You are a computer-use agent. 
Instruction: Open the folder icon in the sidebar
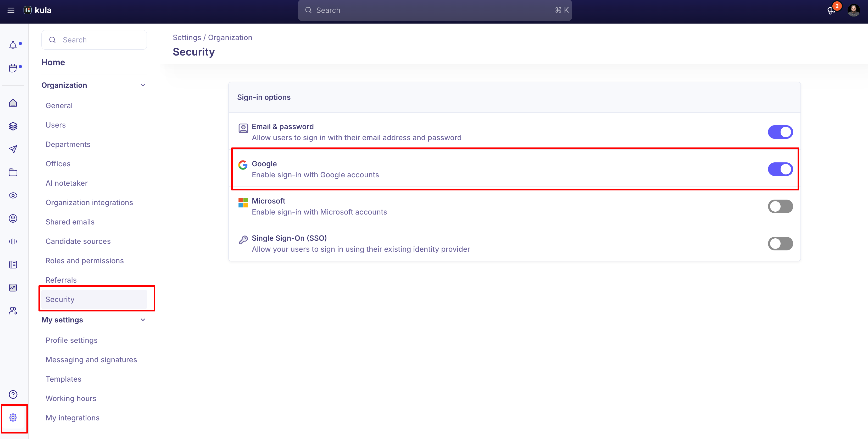tap(13, 172)
